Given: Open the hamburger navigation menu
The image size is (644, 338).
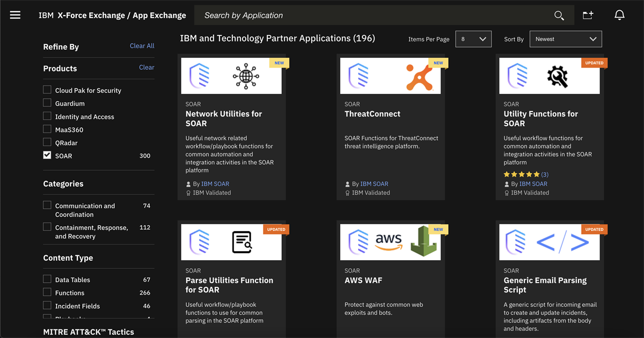Looking at the screenshot, I should [14, 14].
